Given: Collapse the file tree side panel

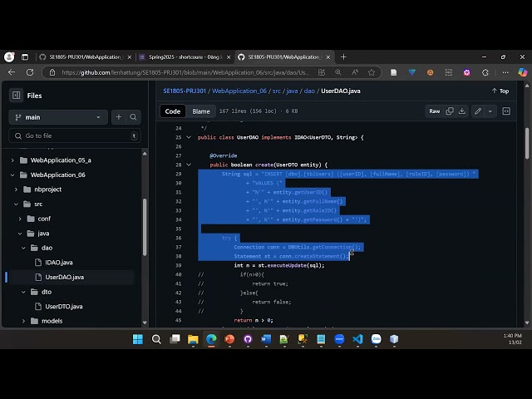Looking at the screenshot, I should pos(16,96).
